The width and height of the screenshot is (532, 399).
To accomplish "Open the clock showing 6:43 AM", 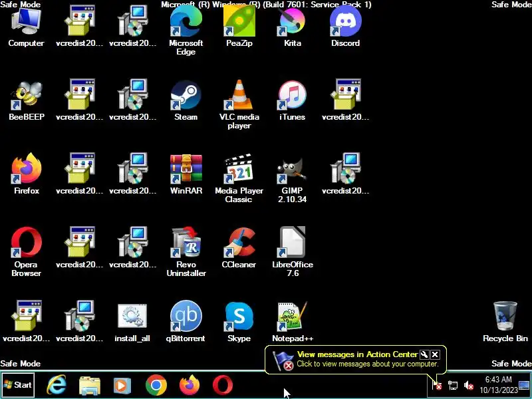I will tap(498, 384).
